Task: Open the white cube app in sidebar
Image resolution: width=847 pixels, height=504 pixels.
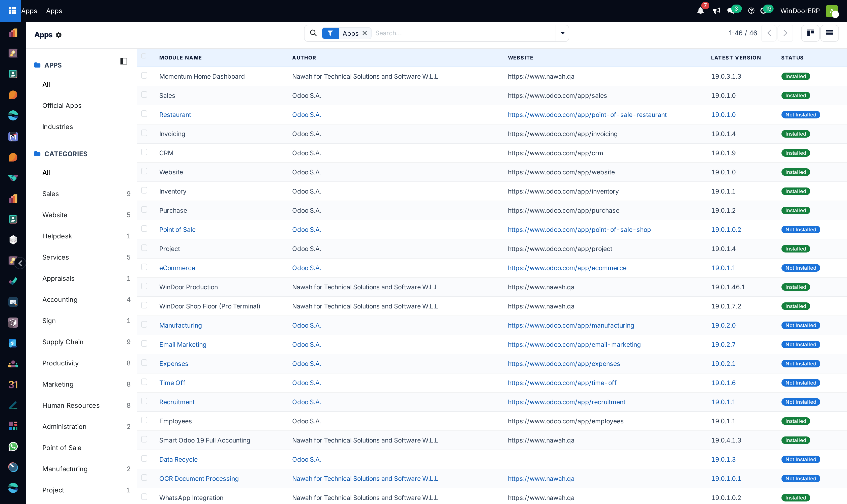Action: [13, 240]
